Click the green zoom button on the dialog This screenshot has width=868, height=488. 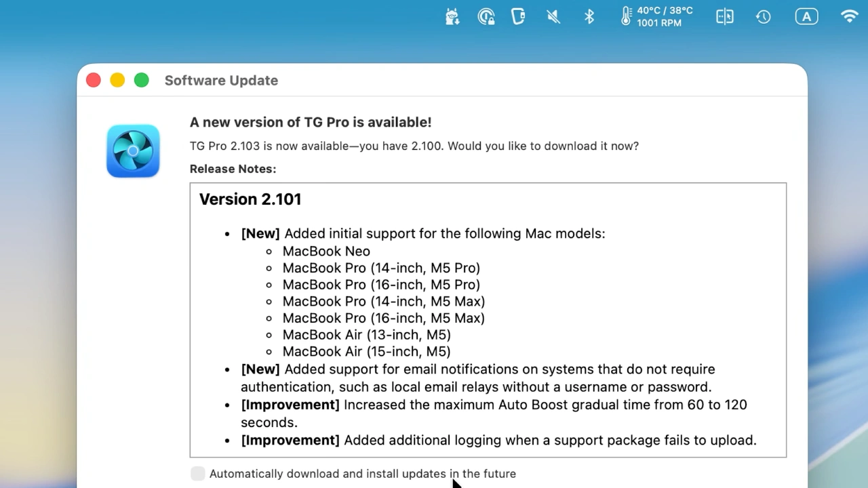(x=141, y=80)
